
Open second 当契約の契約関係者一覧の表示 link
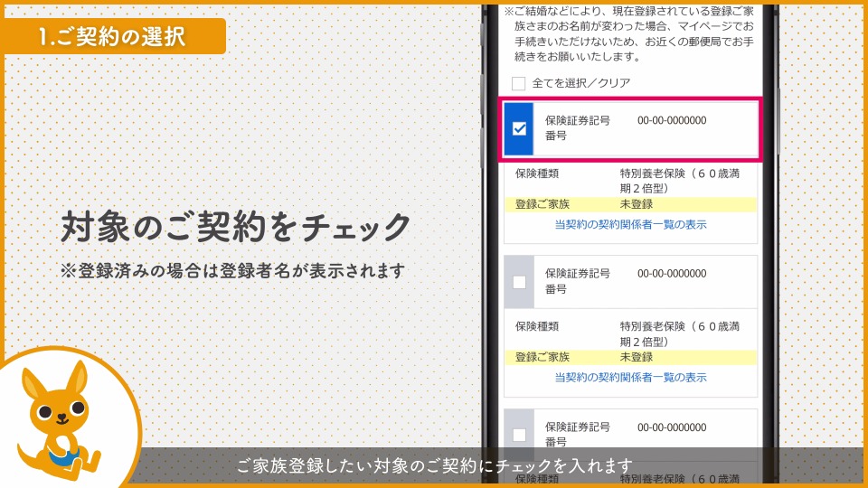tap(630, 378)
